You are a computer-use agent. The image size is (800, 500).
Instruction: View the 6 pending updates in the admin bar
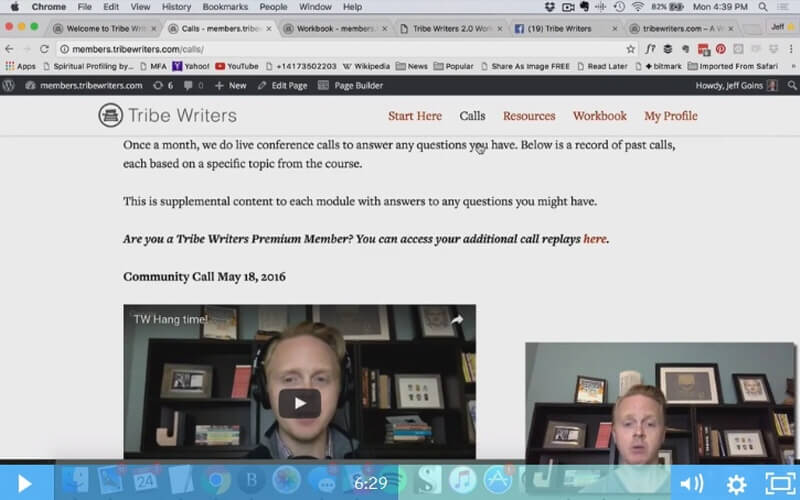coord(163,86)
